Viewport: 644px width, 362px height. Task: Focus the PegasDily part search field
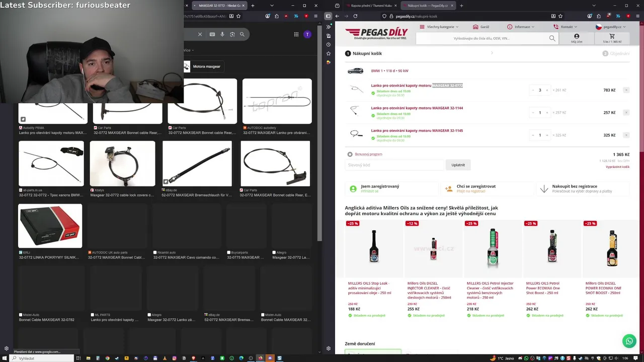(481, 38)
